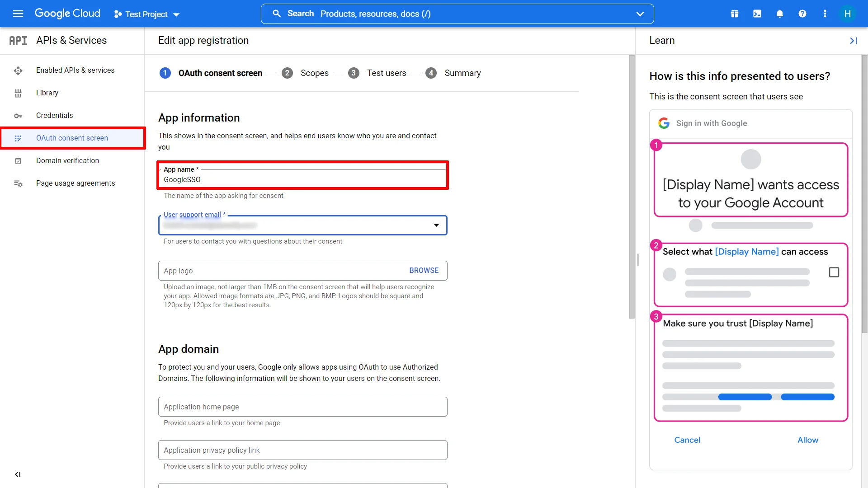The image size is (868, 488).
Task: Open Domain verification page
Action: pyautogui.click(x=68, y=160)
